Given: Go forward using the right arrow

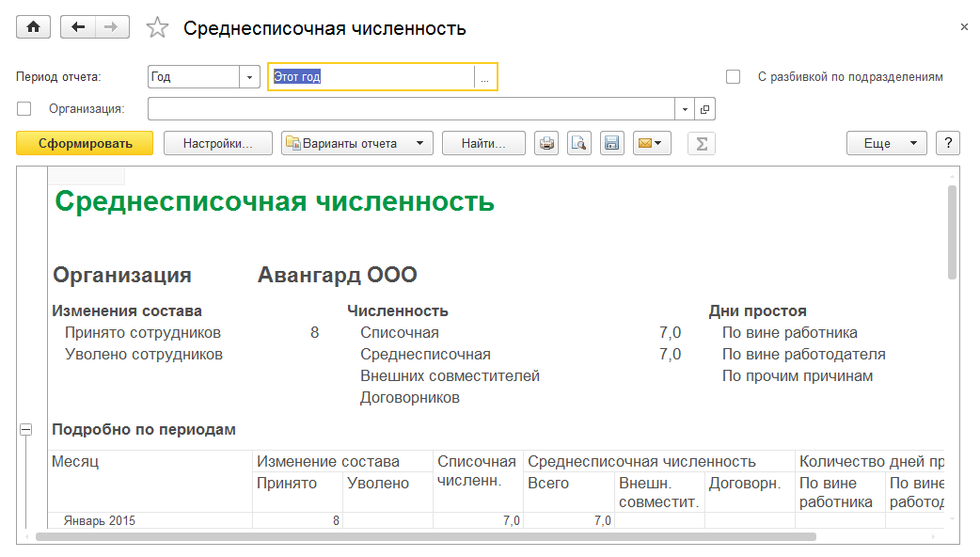Looking at the screenshot, I should point(112,27).
